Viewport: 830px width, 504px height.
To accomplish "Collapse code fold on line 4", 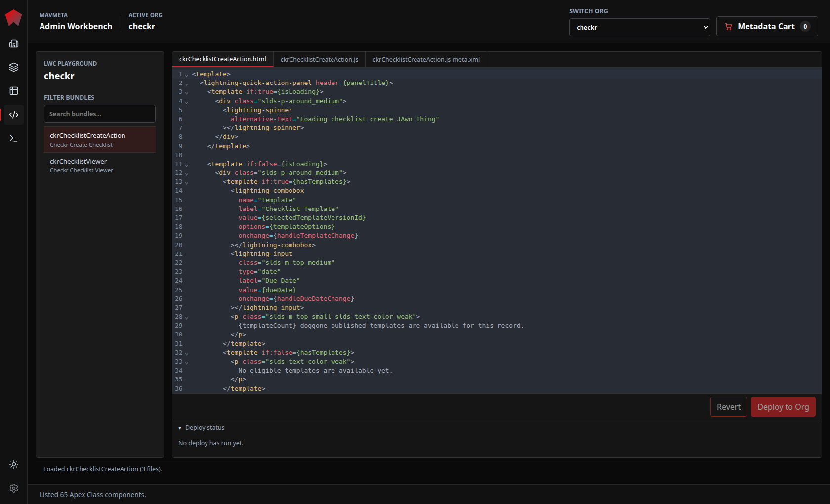I will point(187,102).
